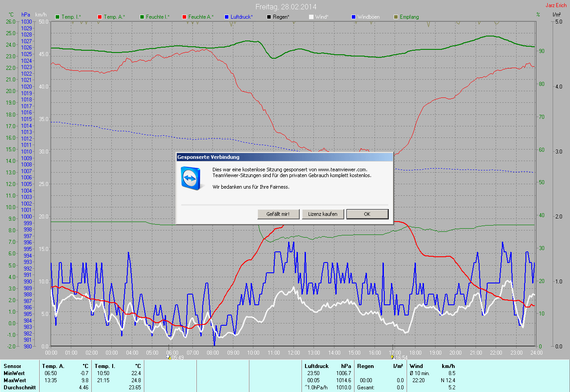
Task: Click Temp. A. maximum value 9.8
Action: point(85,380)
